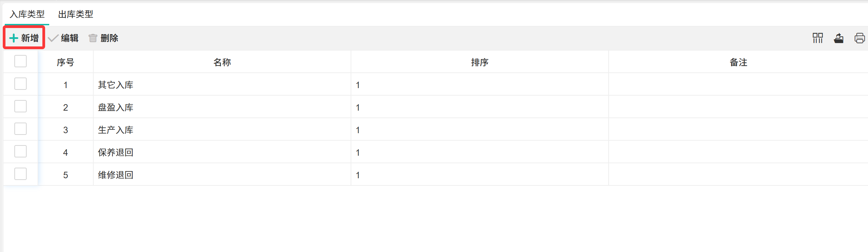This screenshot has width=868, height=252.
Task: Check the box for row 其它入库
Action: [x=21, y=84]
